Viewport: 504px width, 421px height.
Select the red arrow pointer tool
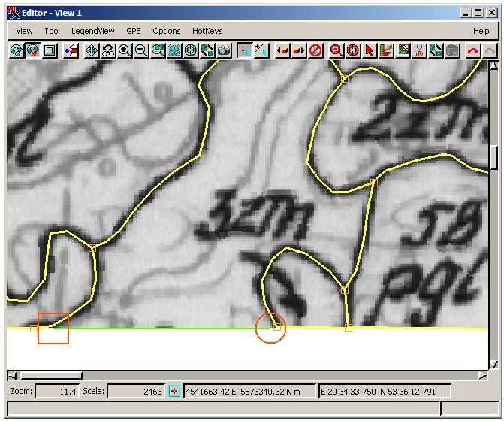coord(370,50)
